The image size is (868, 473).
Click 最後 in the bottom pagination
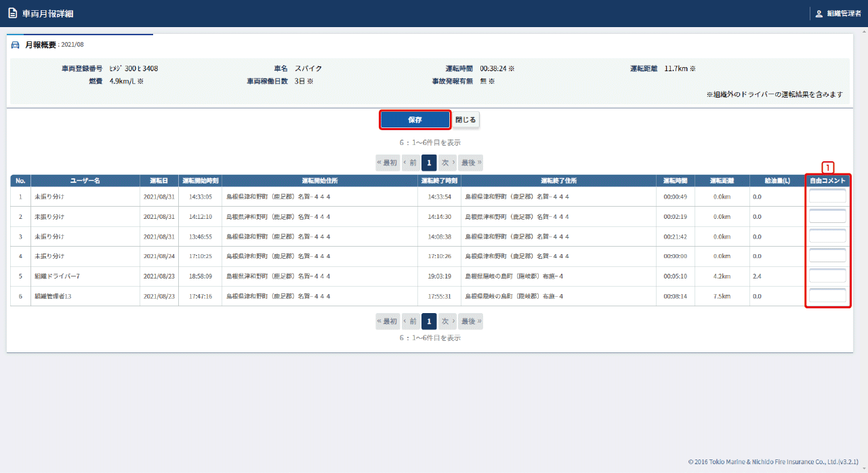pos(470,321)
